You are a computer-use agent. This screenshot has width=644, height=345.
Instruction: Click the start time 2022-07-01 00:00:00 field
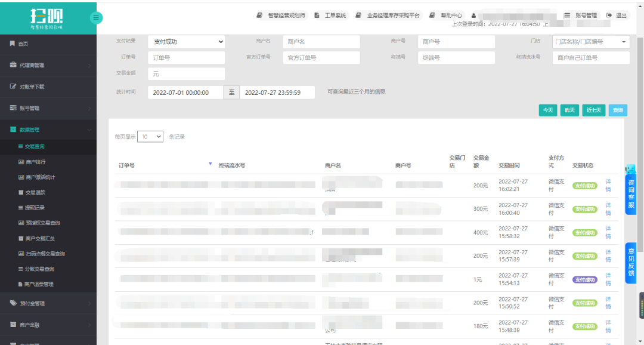click(185, 93)
